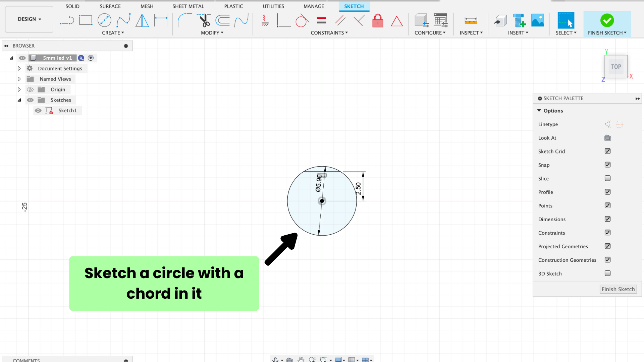Screen dimensions: 644x362
Task: Click the Ø5.90 diameter dimension
Action: (x=319, y=183)
